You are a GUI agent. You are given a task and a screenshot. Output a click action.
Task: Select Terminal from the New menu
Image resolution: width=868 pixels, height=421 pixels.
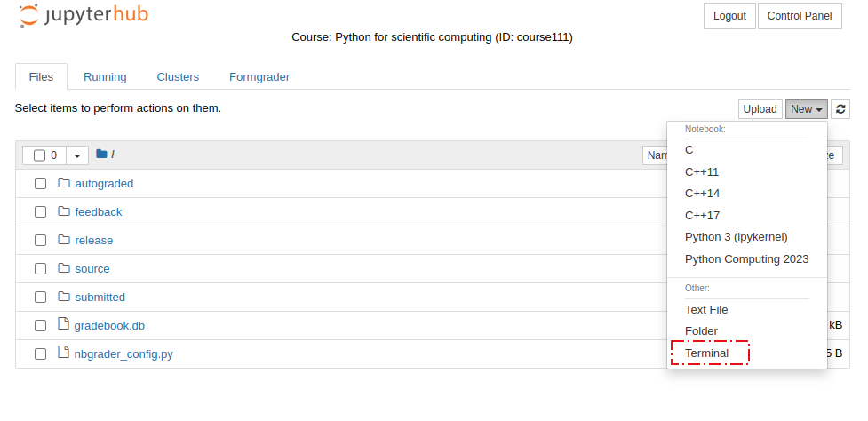click(x=707, y=353)
